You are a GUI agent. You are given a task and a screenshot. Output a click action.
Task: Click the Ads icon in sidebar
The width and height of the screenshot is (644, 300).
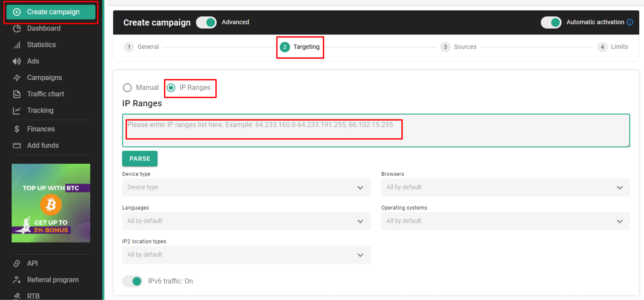pyautogui.click(x=16, y=61)
